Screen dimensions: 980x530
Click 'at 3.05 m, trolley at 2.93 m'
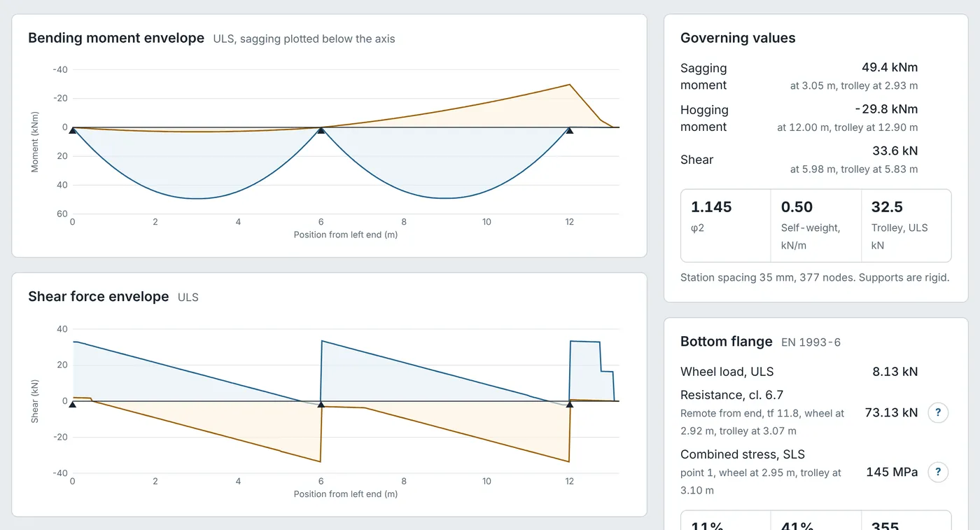coord(854,85)
